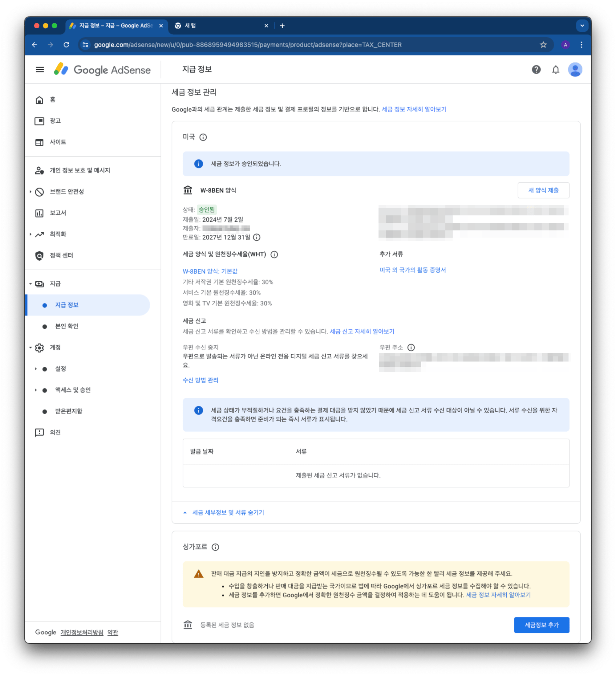The height and width of the screenshot is (676, 616).
Task: Open a new browser tab with plus
Action: [282, 26]
